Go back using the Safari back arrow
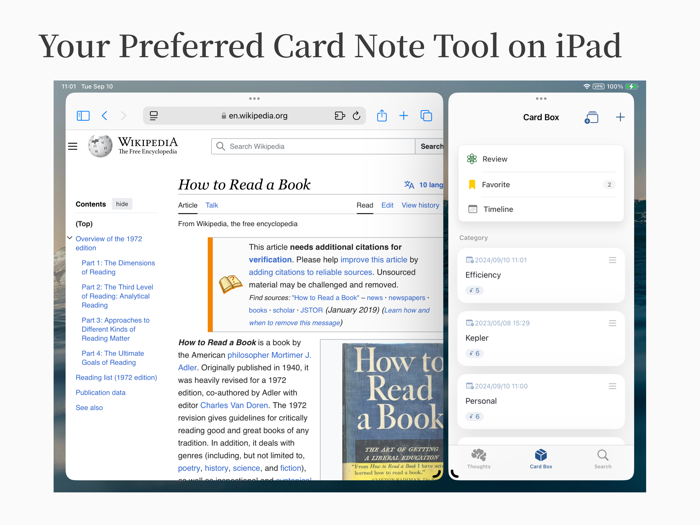 pos(104,116)
